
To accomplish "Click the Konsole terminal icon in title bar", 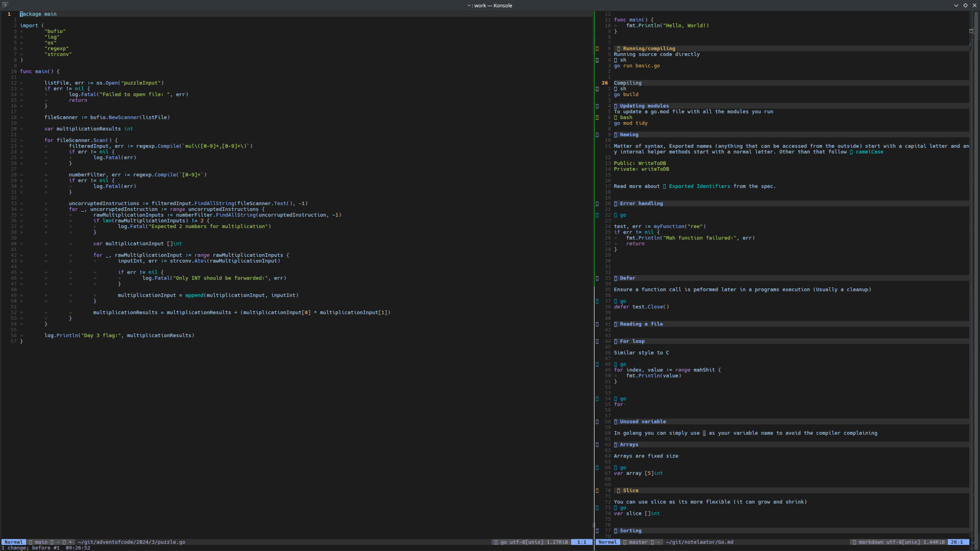I will [5, 5].
